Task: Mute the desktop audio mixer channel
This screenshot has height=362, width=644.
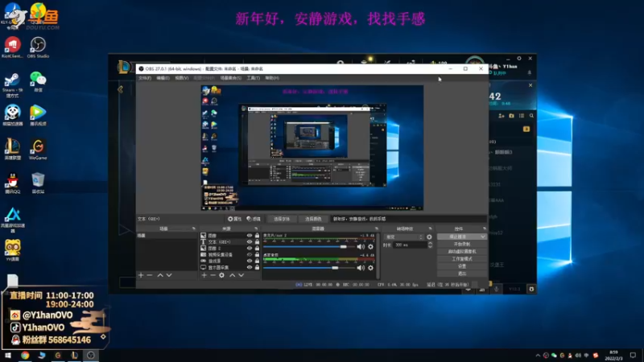Action: [x=361, y=268]
